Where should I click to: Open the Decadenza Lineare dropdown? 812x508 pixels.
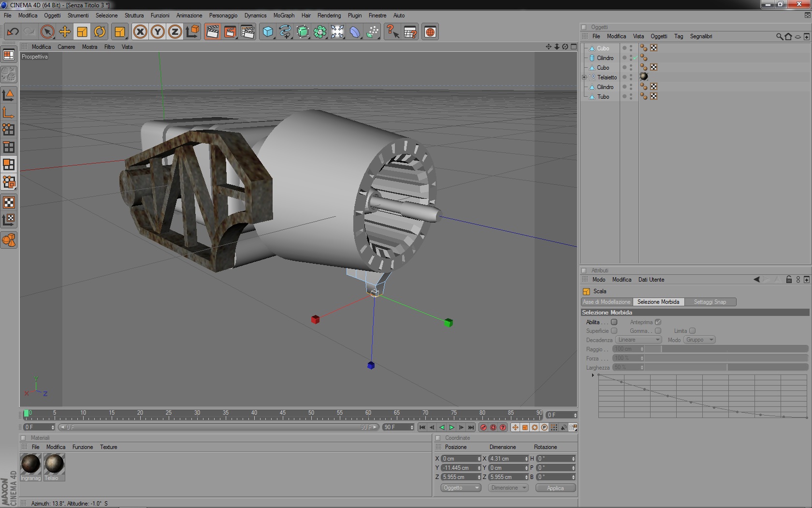[638, 340]
